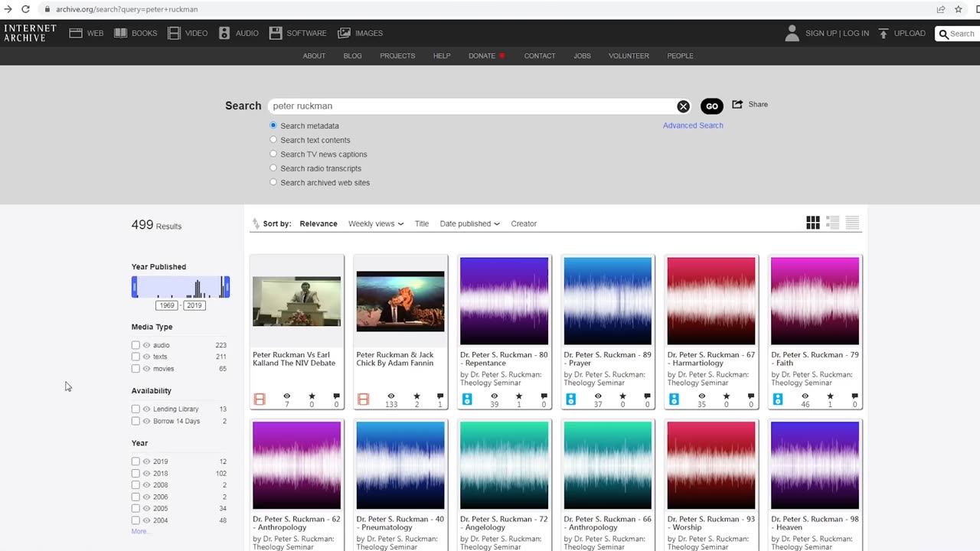This screenshot has height=551, width=980.
Task: Check the movies media type filter
Action: [x=136, y=369]
